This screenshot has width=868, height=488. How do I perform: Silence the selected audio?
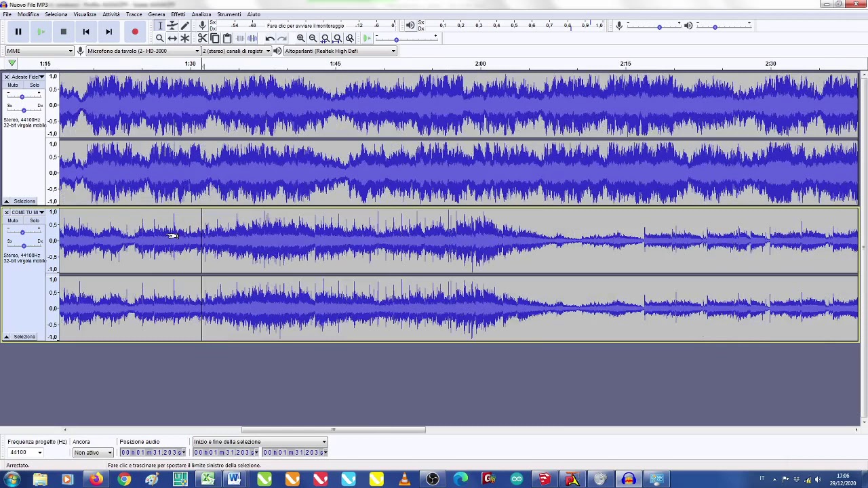point(252,39)
